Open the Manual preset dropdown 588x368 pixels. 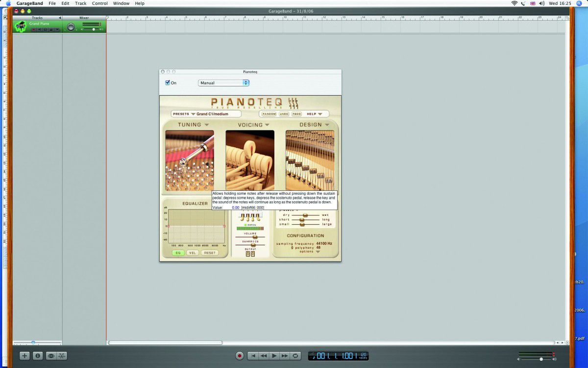tap(224, 83)
